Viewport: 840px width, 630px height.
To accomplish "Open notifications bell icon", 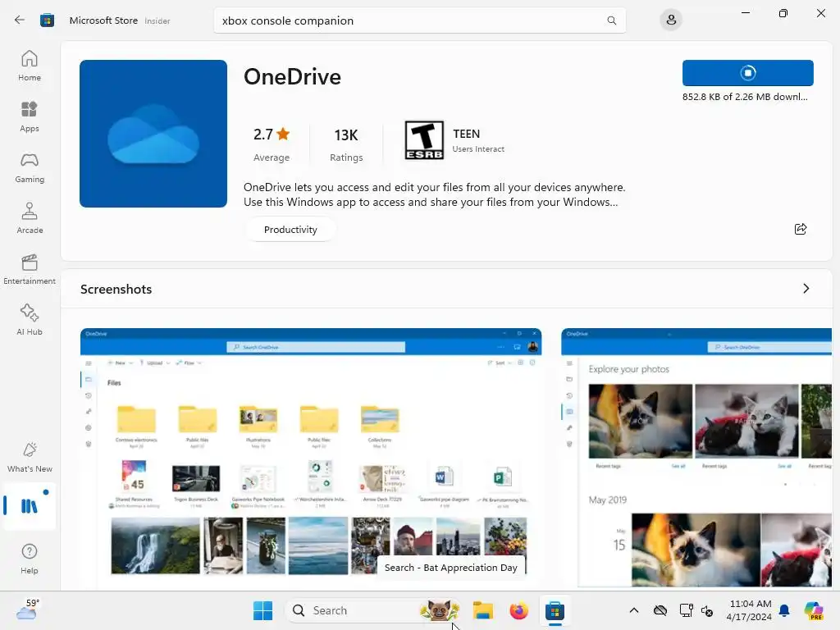I will [784, 610].
